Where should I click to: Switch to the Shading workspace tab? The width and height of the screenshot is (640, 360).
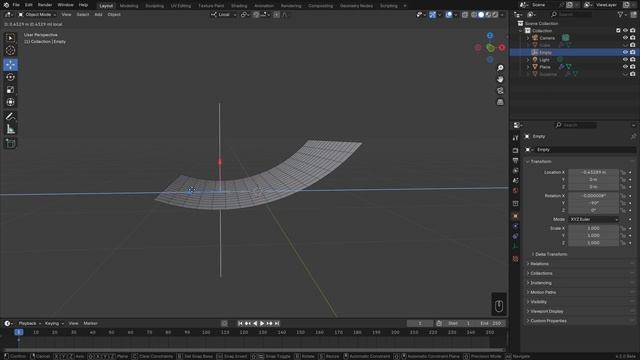pos(239,6)
